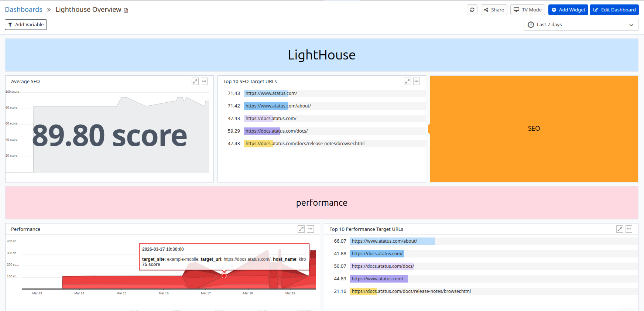Viewport: 644px width, 311px height.
Task: Click the Mar 17 data point on Performance chart
Action: [224, 276]
